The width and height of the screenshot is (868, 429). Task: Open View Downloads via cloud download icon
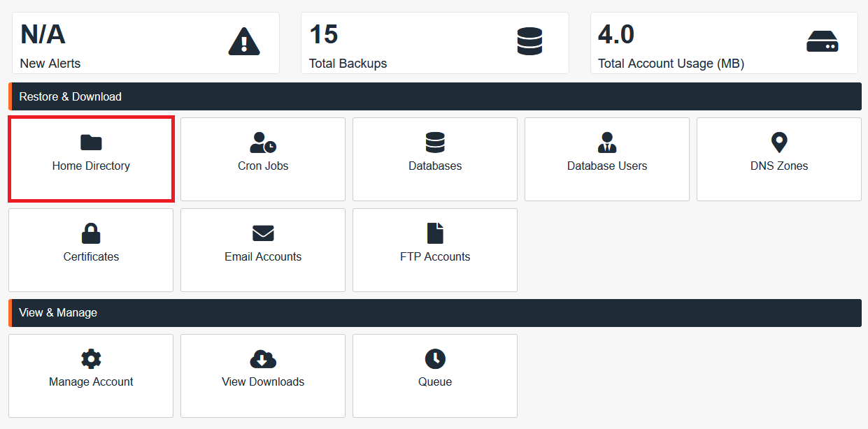coord(263,359)
